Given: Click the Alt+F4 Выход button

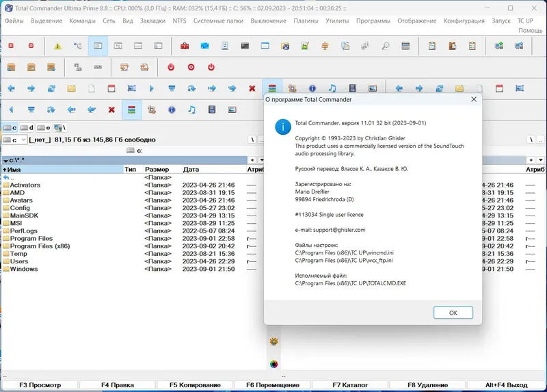Looking at the screenshot, I should click(x=506, y=385).
